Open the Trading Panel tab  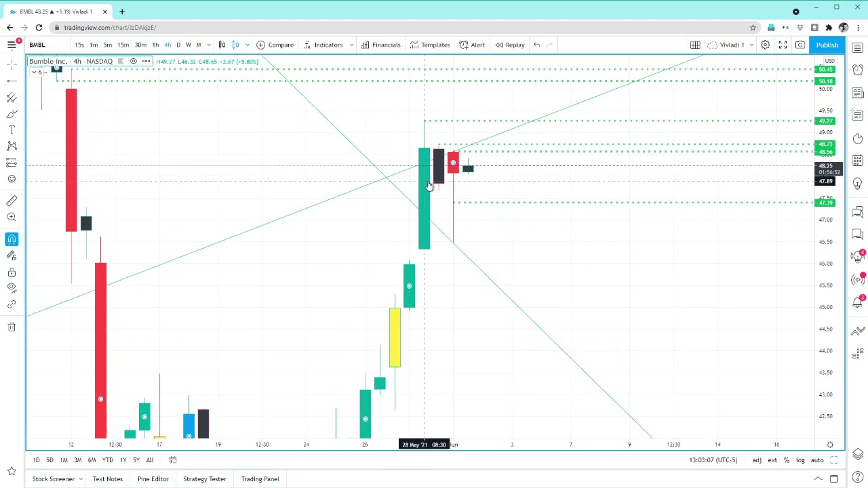(260, 479)
